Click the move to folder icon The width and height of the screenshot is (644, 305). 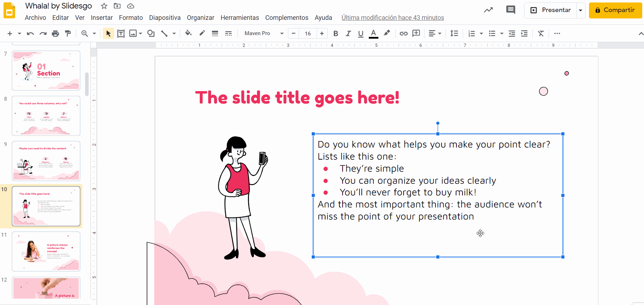pyautogui.click(x=117, y=6)
